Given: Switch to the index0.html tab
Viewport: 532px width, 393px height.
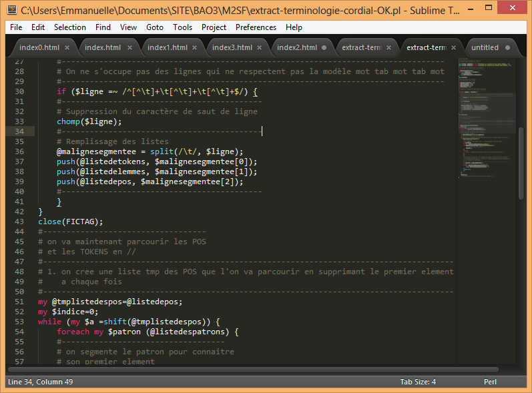Looking at the screenshot, I should pos(39,48).
